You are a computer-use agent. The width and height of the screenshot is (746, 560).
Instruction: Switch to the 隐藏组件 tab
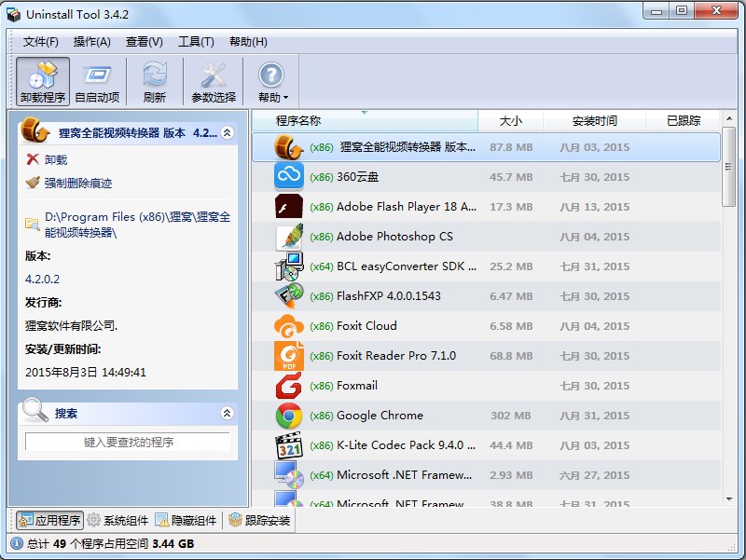click(186, 521)
